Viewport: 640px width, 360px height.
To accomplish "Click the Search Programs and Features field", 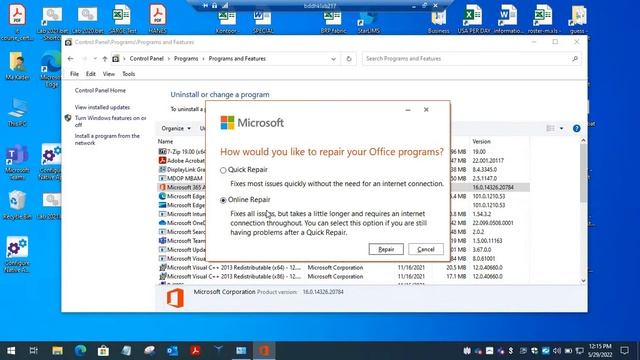I will pyautogui.click(x=471, y=59).
